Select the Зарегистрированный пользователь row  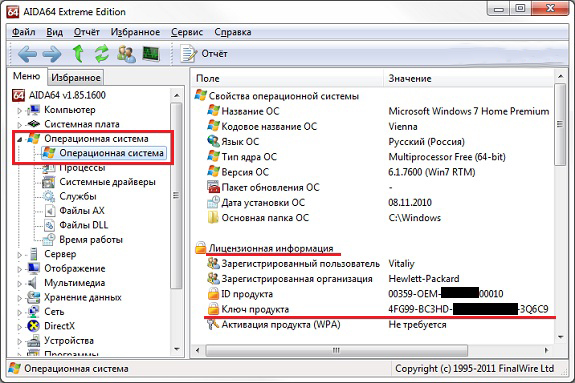pyautogui.click(x=311, y=264)
